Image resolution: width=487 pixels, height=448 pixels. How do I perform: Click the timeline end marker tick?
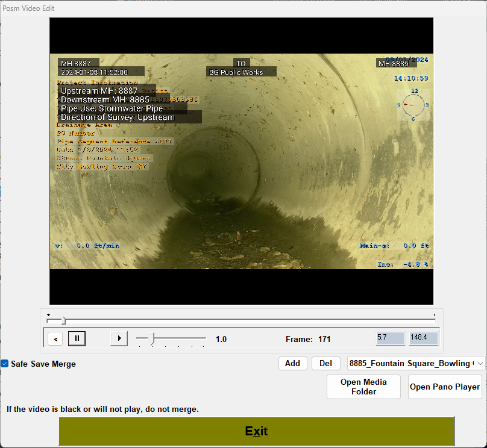[434, 315]
